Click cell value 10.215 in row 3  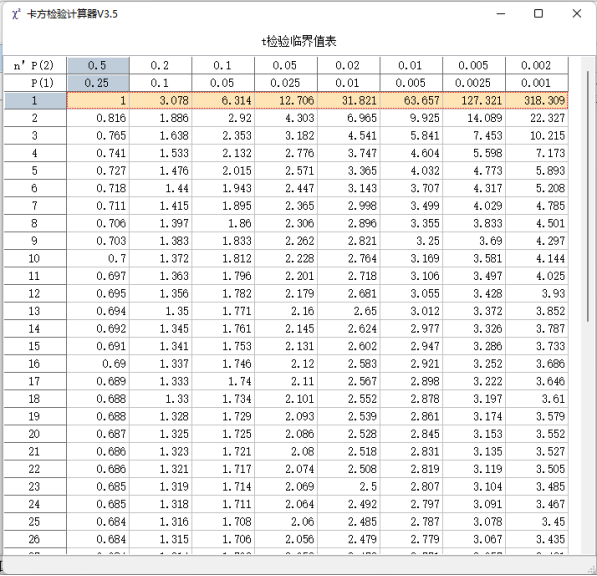coord(537,136)
